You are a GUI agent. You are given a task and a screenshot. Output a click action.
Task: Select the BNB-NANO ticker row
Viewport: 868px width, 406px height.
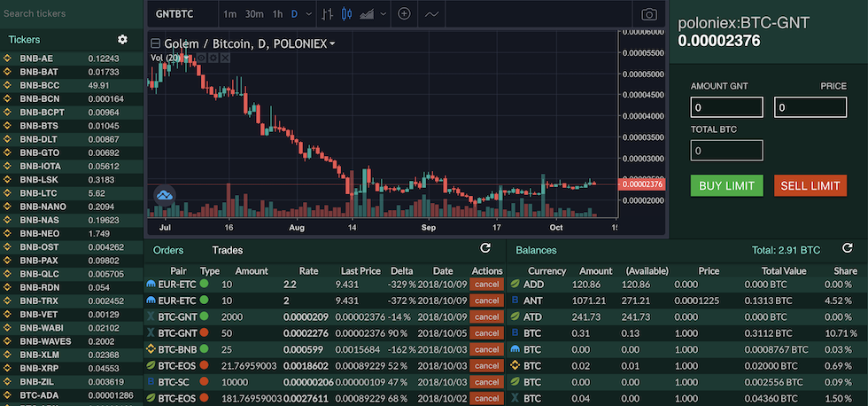click(72, 207)
